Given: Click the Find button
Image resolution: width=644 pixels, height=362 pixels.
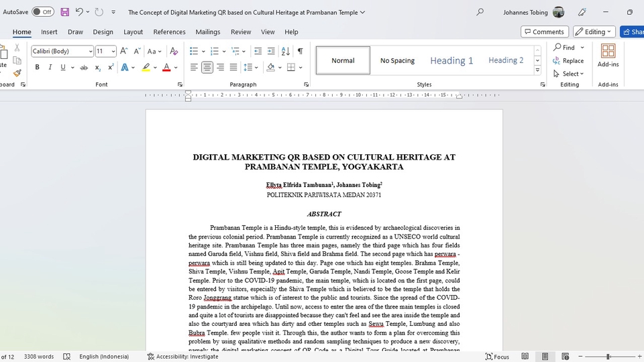Looking at the screenshot, I should click(x=564, y=47).
